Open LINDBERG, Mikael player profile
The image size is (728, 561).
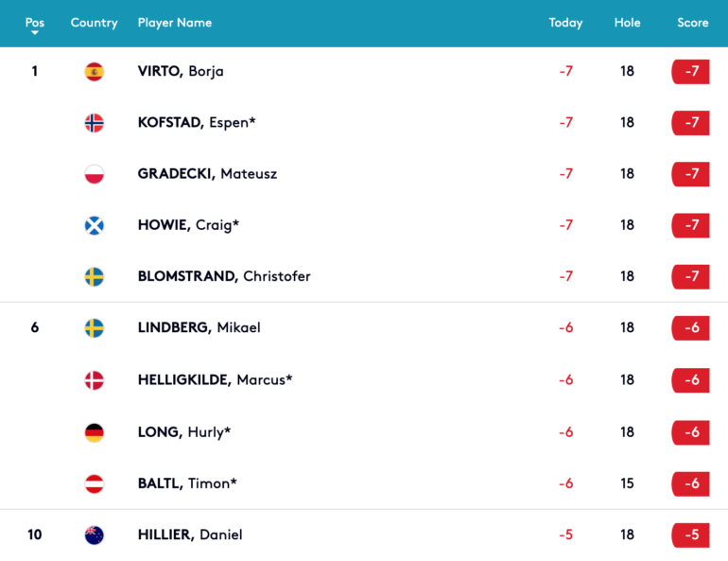(x=199, y=328)
